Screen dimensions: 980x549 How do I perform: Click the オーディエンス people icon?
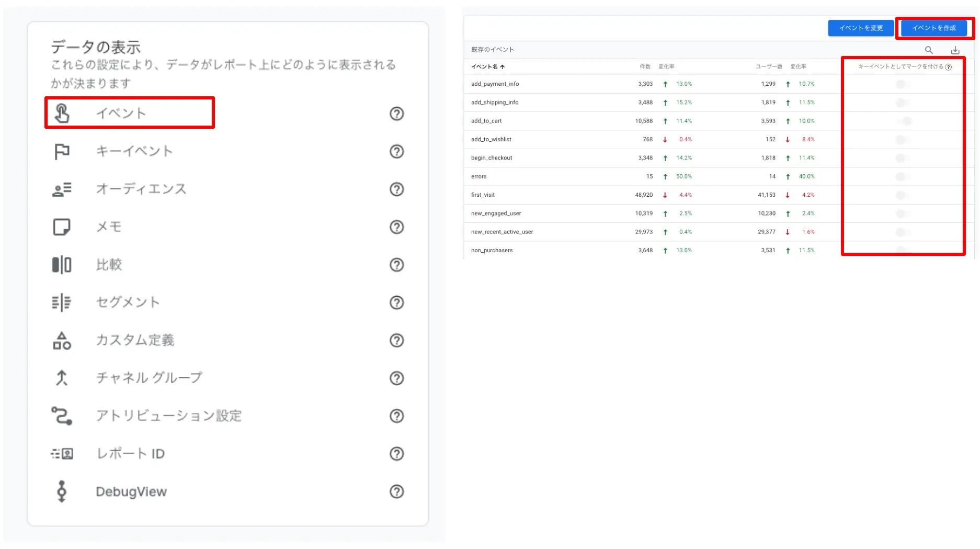pyautogui.click(x=62, y=189)
